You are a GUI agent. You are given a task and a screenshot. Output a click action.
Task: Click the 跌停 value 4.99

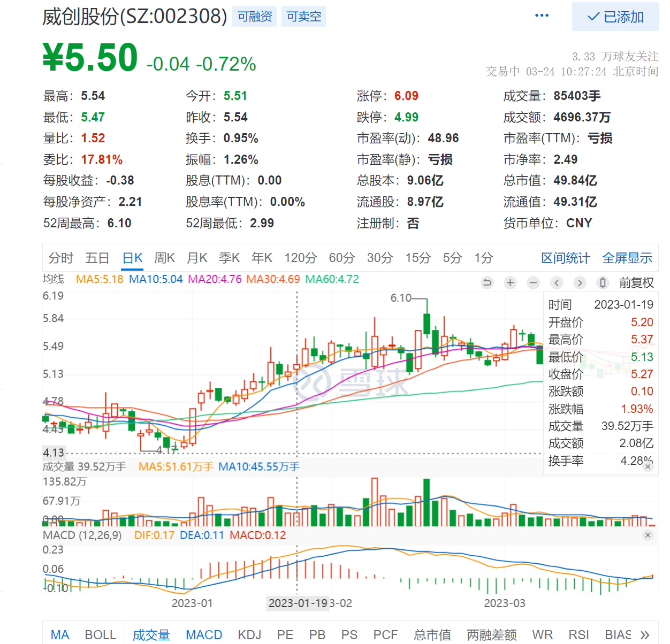coord(406,117)
